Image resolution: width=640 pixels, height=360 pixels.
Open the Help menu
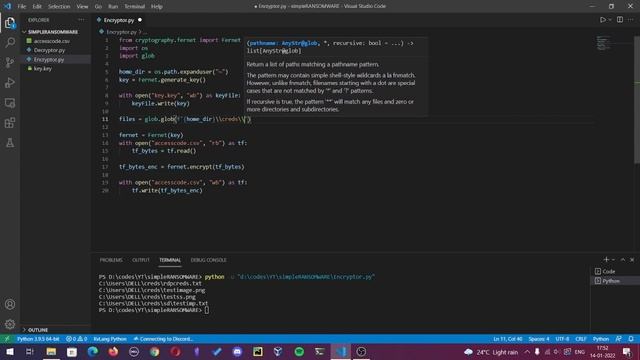(157, 7)
